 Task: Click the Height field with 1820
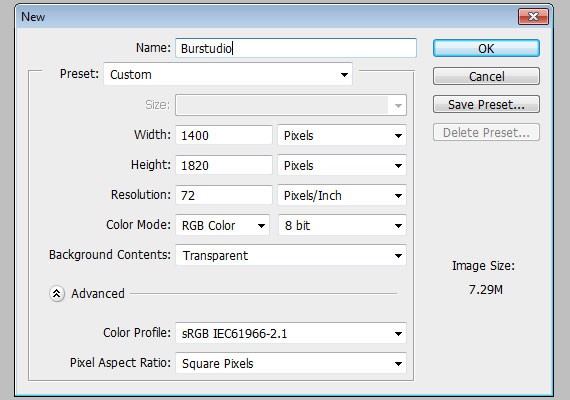[224, 165]
